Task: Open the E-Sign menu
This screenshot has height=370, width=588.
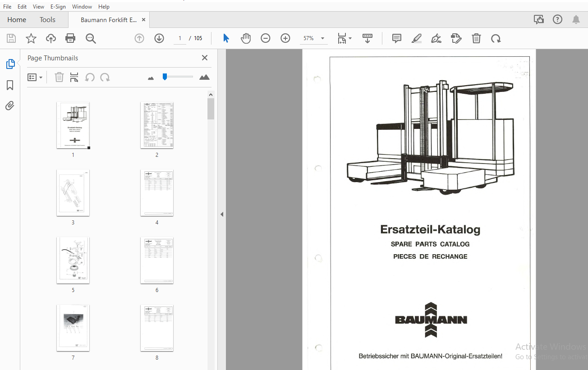Action: (x=58, y=7)
